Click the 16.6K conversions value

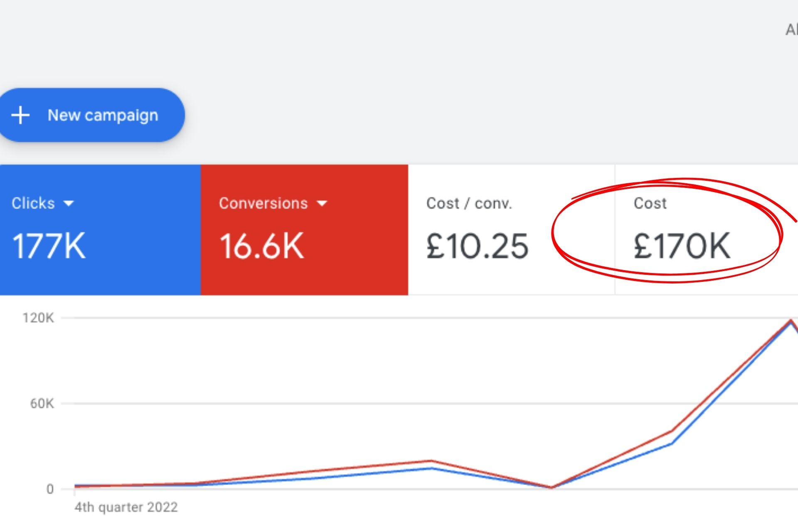[x=262, y=246]
